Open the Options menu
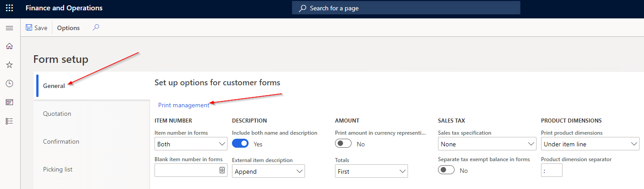Screen dimensions: 644x189 (x=68, y=28)
